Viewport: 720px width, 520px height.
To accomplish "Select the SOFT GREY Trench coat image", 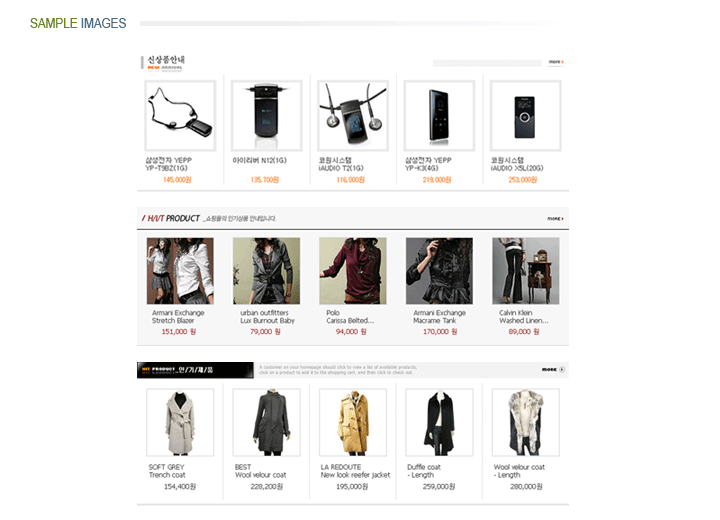I will (x=180, y=423).
